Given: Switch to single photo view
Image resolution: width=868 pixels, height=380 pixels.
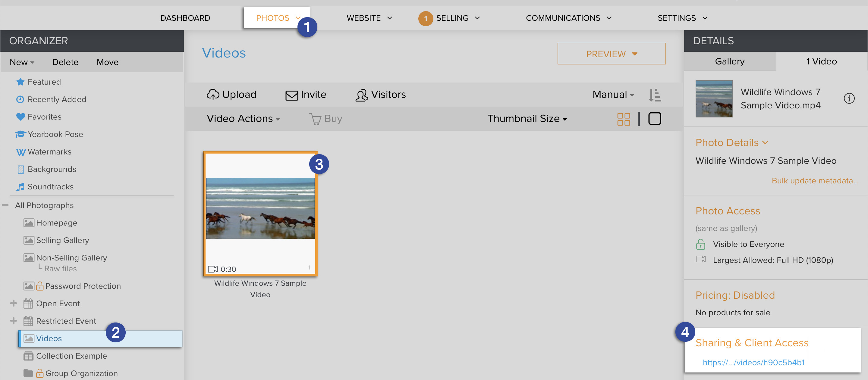Looking at the screenshot, I should (654, 118).
